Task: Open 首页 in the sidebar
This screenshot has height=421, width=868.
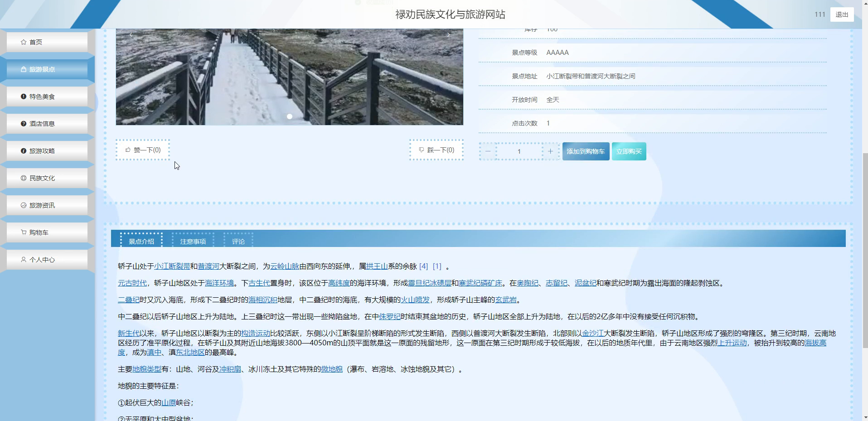Action: tap(47, 42)
